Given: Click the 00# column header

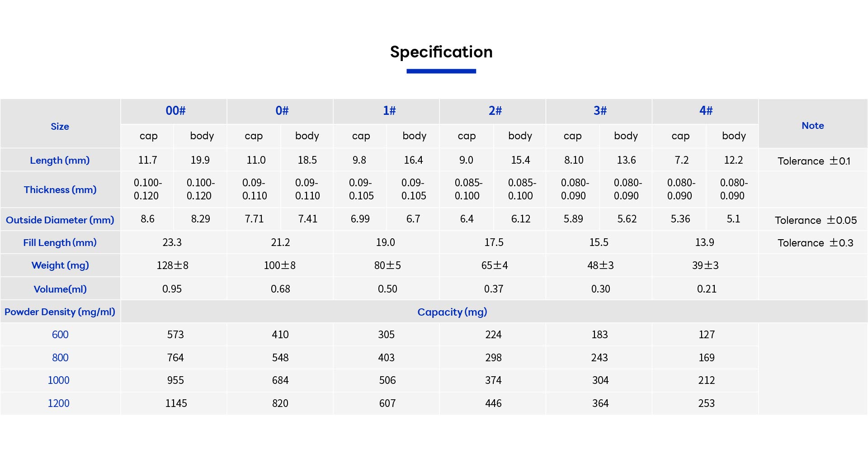Looking at the screenshot, I should [175, 111].
